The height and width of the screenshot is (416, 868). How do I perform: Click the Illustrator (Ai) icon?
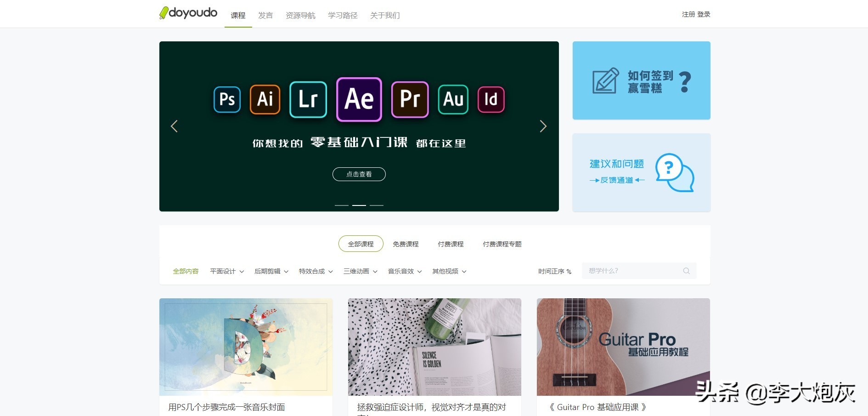(x=265, y=99)
